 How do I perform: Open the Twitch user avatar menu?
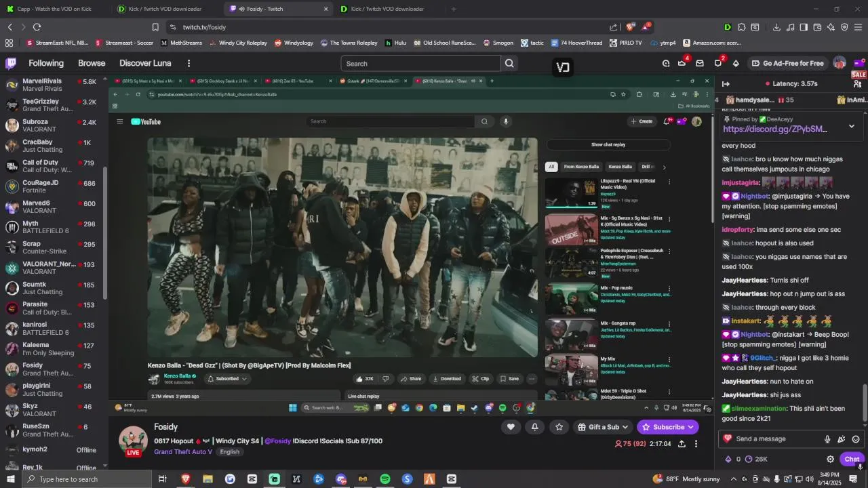(x=840, y=63)
